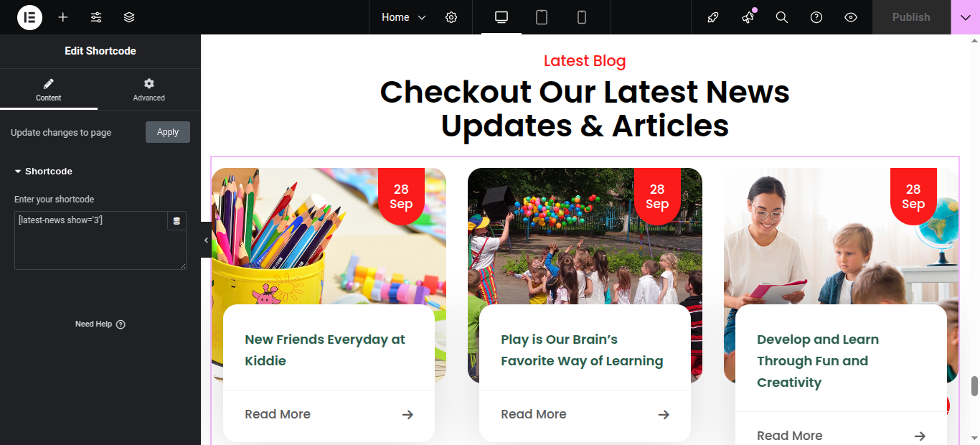The height and width of the screenshot is (445, 980).
Task: Switch to tablet responsive view
Action: coord(542,17)
